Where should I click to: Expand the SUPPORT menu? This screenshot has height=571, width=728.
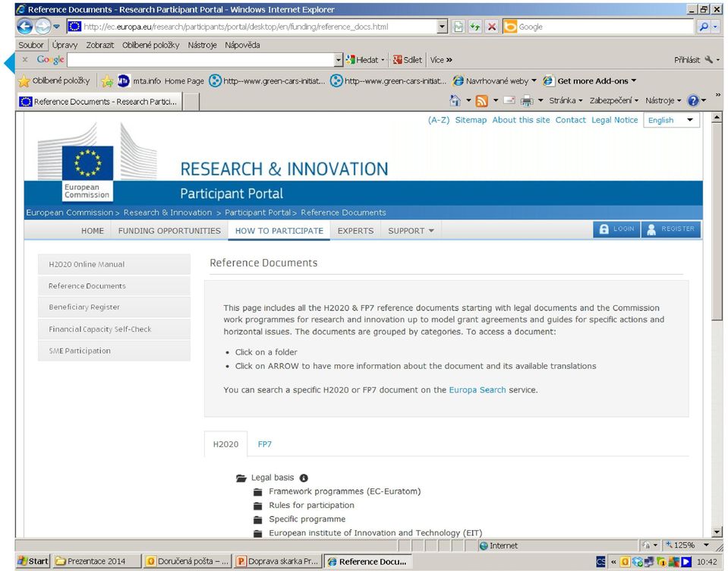[411, 231]
